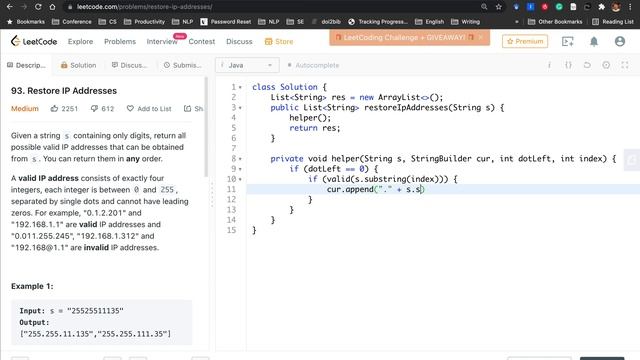Click the green Grammarly extension icon
The height and width of the screenshot is (360, 640).
559,7
